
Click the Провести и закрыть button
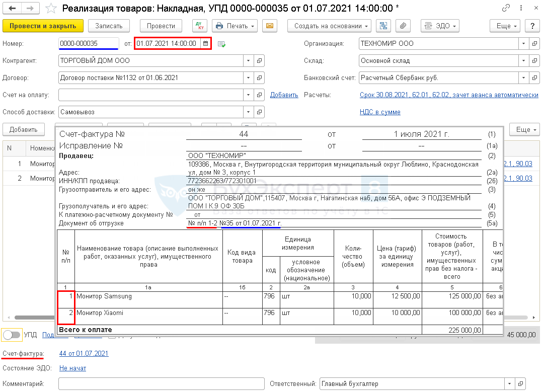point(43,26)
